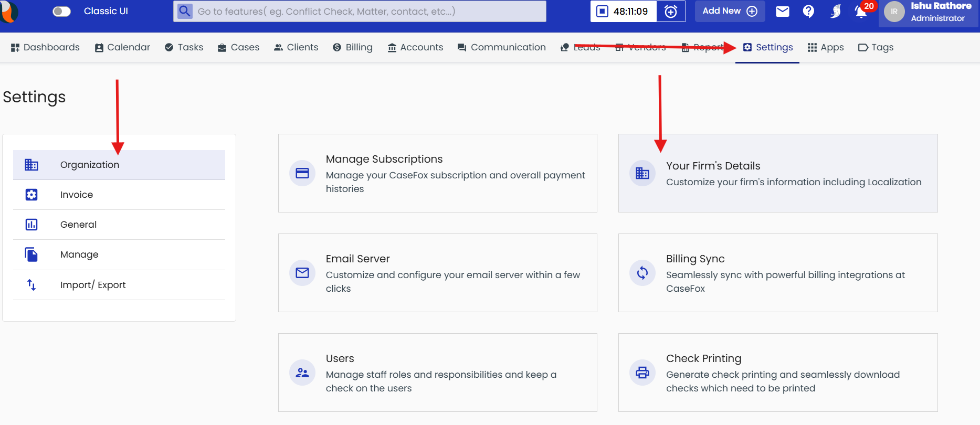Click the Check Printing printer icon
The width and height of the screenshot is (980, 425).
click(x=642, y=373)
